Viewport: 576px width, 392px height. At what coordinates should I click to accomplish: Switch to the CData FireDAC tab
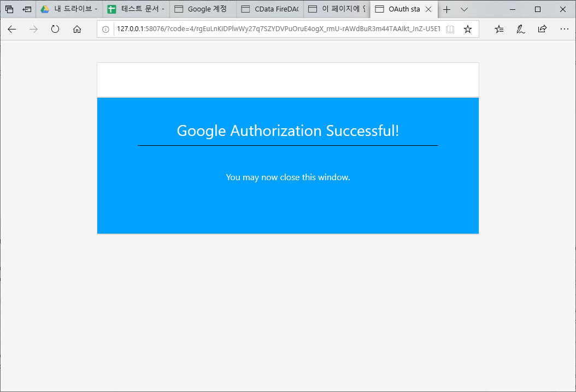point(270,9)
